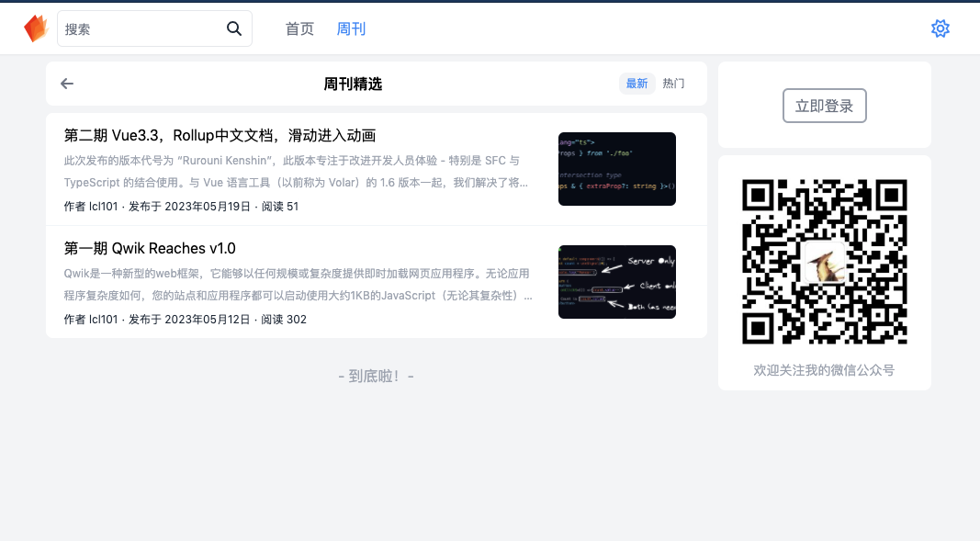
Task: Open article 第一期 Qwik Reaches v1.0
Action: [150, 249]
